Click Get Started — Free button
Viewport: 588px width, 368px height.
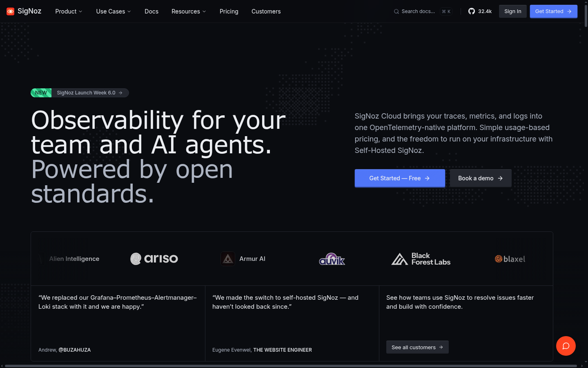tap(400, 178)
